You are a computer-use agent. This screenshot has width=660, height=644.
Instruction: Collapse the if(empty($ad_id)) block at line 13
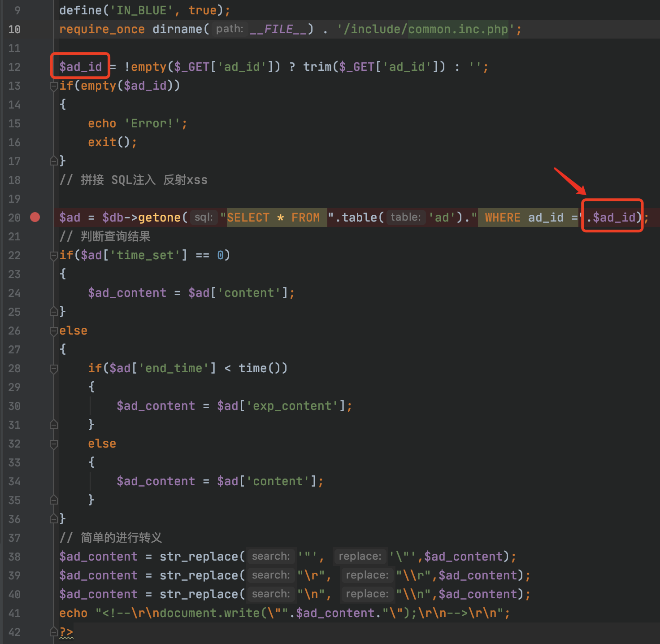click(53, 86)
